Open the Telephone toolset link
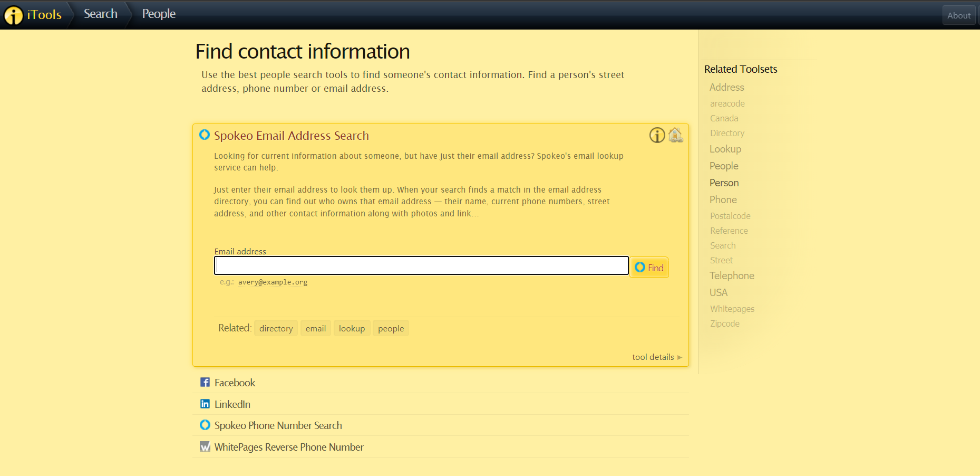 click(x=732, y=275)
